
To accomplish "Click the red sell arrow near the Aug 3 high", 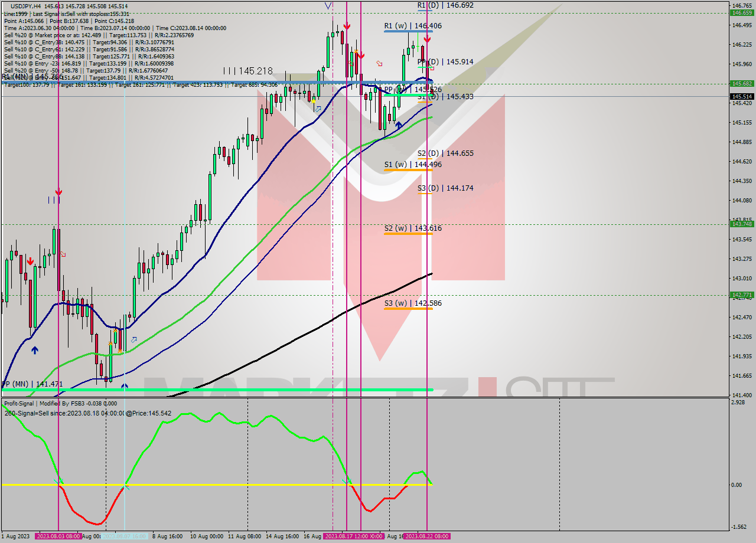I will (x=58, y=192).
